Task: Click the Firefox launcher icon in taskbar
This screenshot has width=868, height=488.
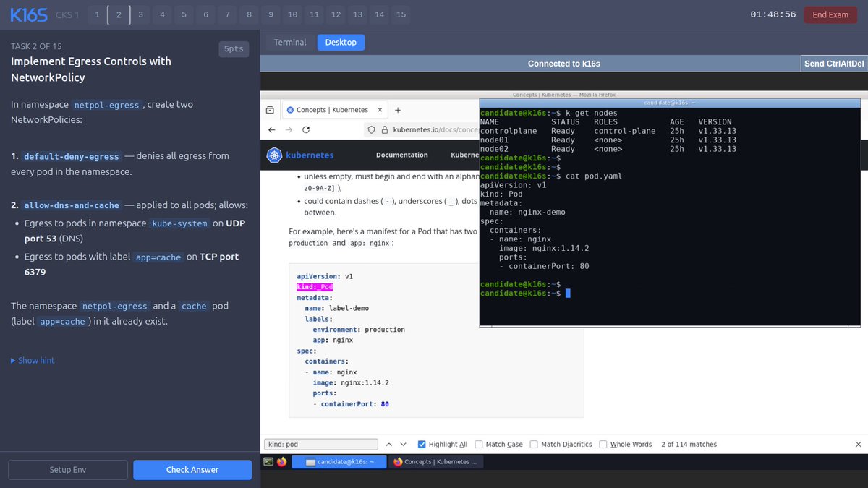Action: point(281,461)
